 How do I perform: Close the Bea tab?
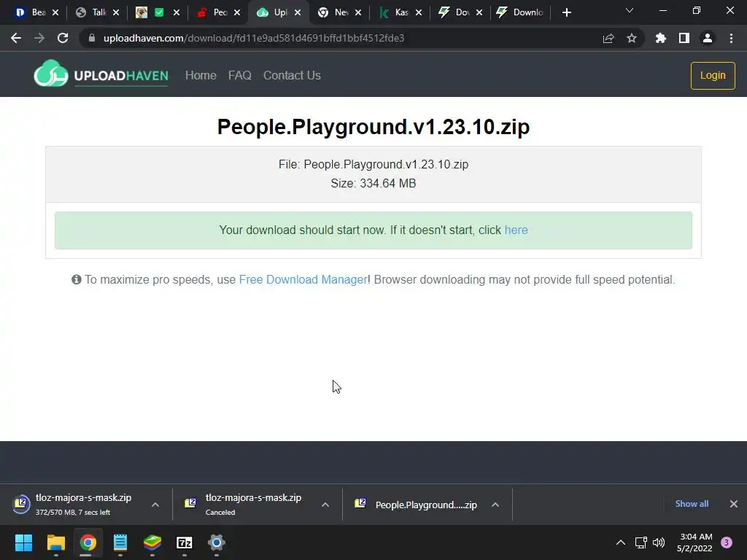pyautogui.click(x=55, y=12)
